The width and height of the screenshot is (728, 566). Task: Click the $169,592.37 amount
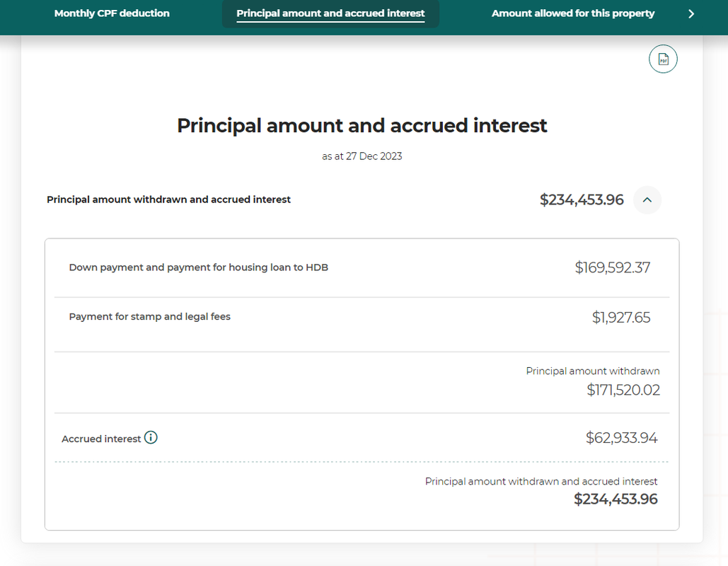(x=612, y=267)
